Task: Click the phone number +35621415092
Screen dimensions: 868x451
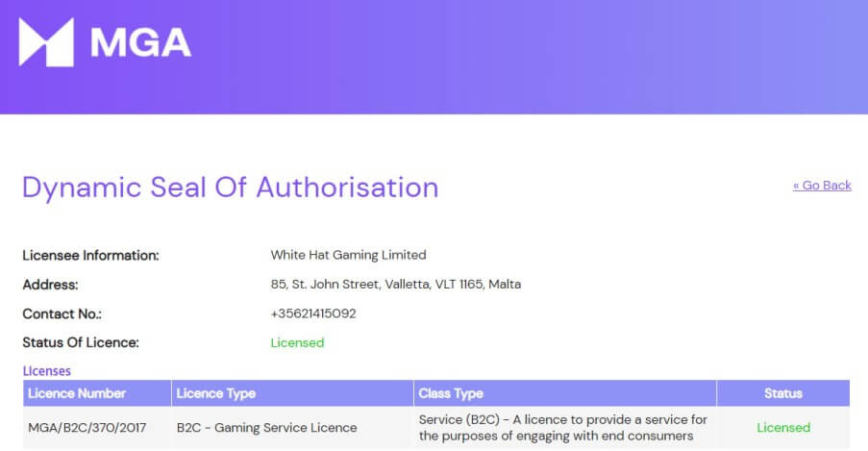Action: (313, 313)
